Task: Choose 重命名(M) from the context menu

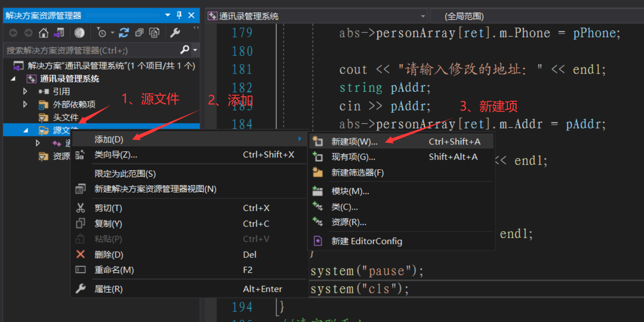Action: click(189, 270)
